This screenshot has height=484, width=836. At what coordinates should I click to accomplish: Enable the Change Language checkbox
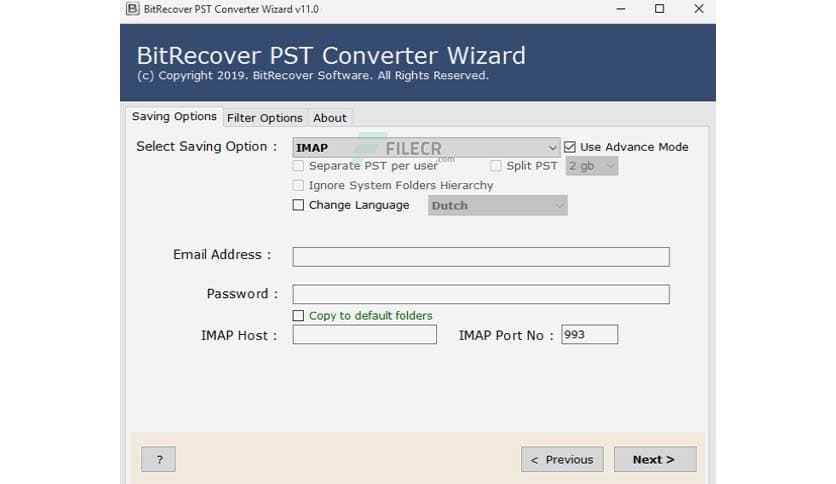click(x=298, y=205)
